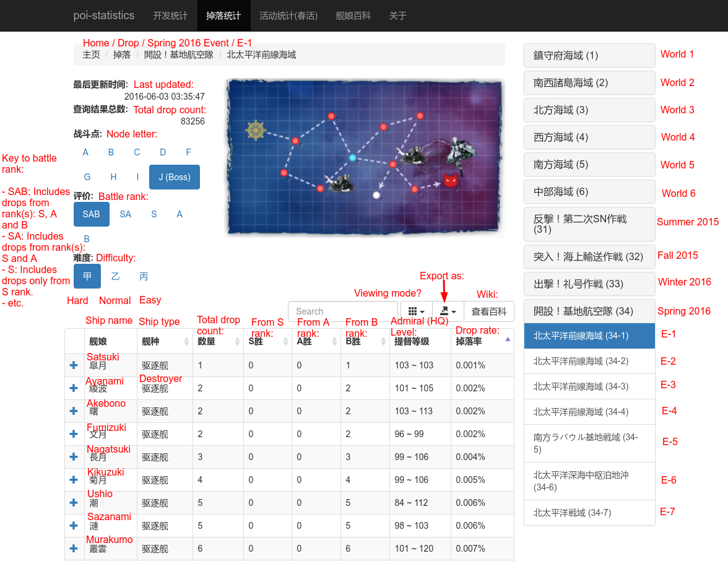728x561 pixels.
Task: Click the red boss icon on map
Action: pyautogui.click(x=451, y=180)
